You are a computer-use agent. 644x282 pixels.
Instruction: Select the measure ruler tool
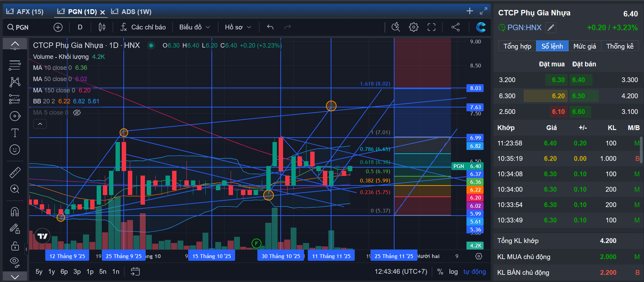click(x=15, y=172)
